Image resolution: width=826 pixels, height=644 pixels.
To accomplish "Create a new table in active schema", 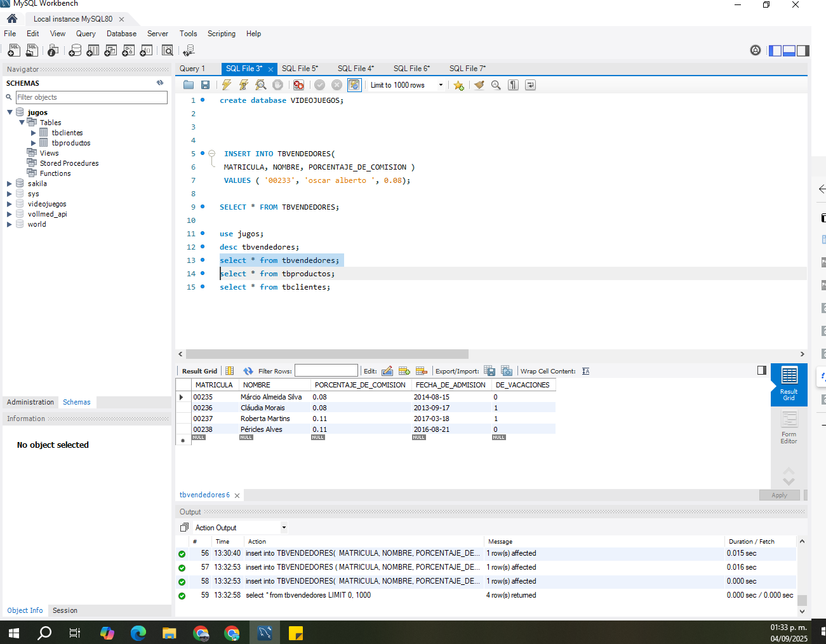I will coord(93,50).
